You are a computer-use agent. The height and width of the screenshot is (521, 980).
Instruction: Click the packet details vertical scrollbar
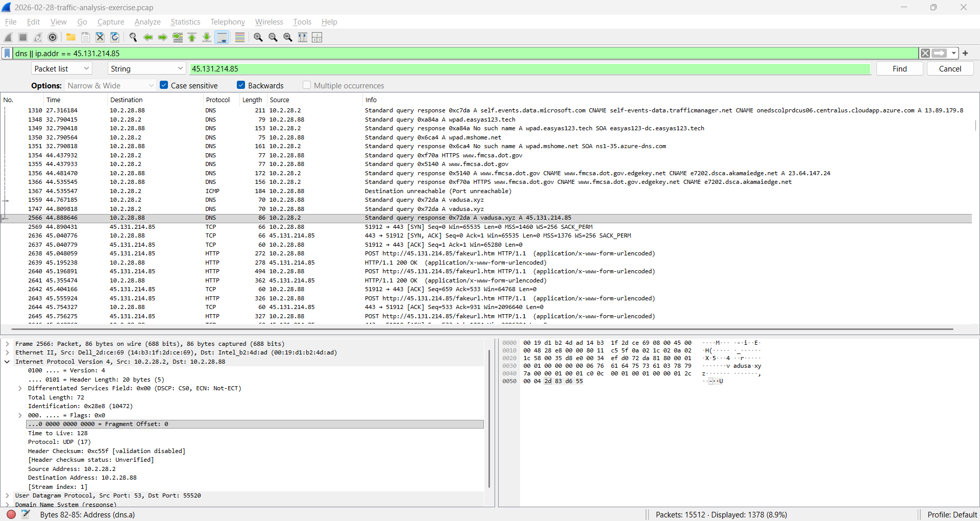click(x=489, y=419)
